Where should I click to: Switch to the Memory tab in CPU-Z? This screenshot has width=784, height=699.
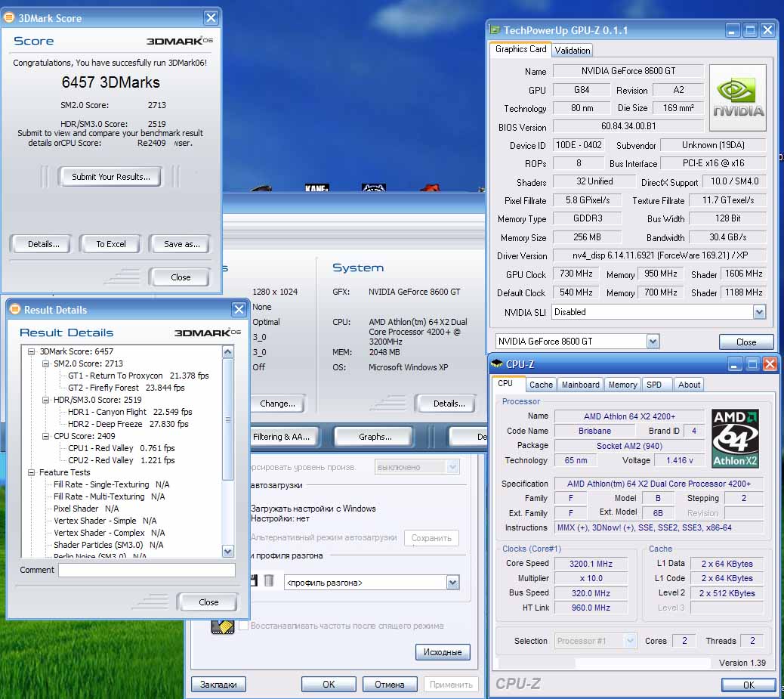[x=622, y=385]
